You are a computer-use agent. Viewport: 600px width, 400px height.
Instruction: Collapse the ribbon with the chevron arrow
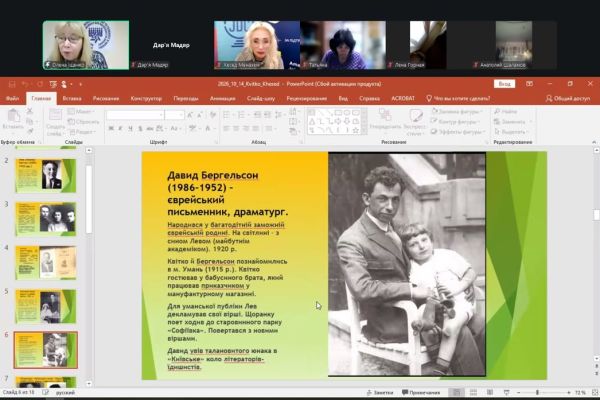coord(594,142)
